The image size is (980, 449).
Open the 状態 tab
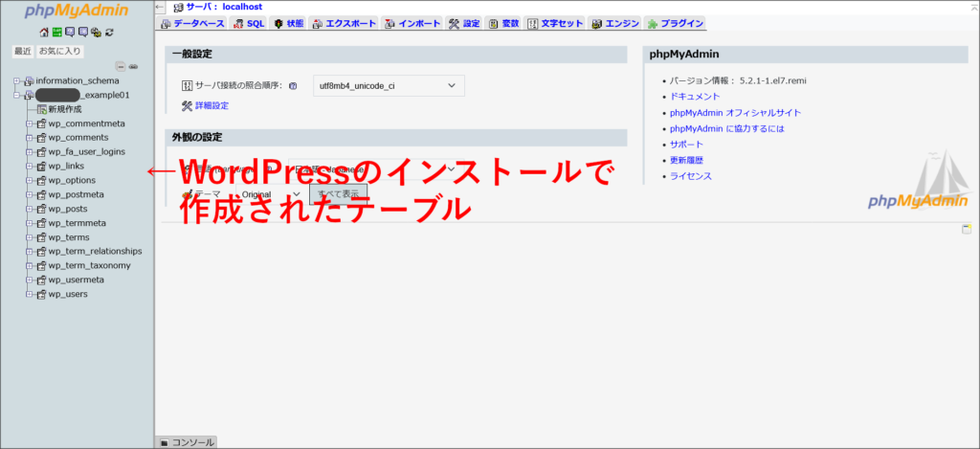tap(289, 24)
